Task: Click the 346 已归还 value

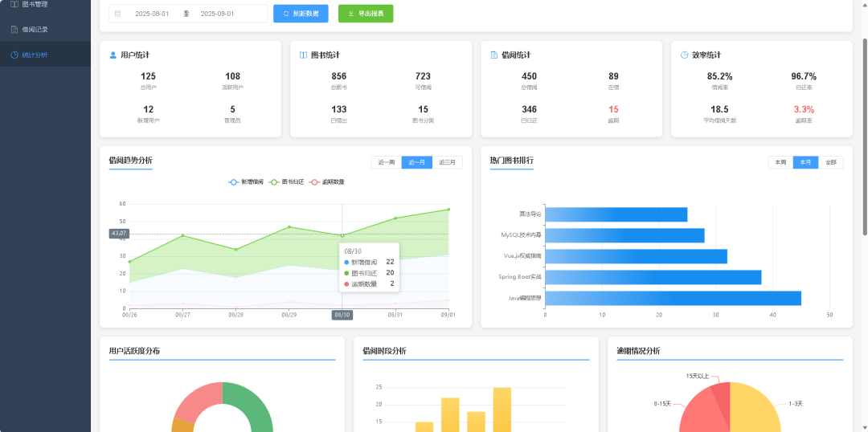Action: (x=529, y=109)
